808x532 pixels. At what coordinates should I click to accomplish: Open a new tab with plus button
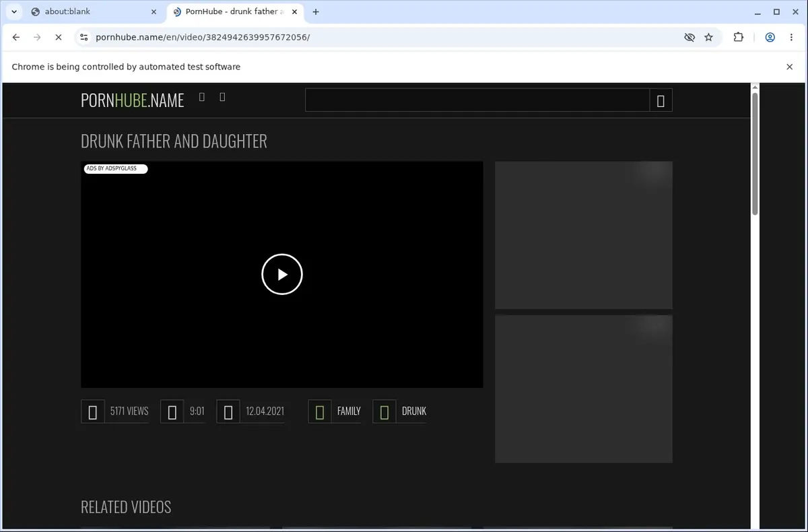(316, 11)
